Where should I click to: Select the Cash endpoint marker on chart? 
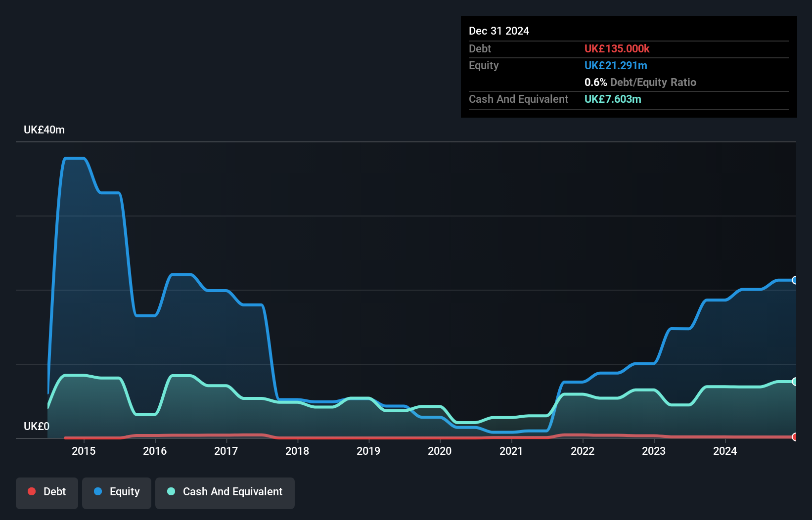[x=795, y=382]
